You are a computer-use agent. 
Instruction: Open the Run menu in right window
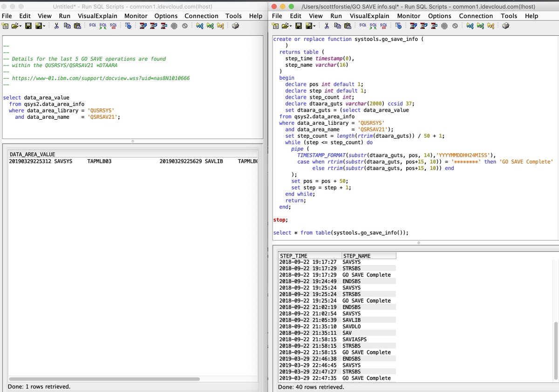[335, 15]
